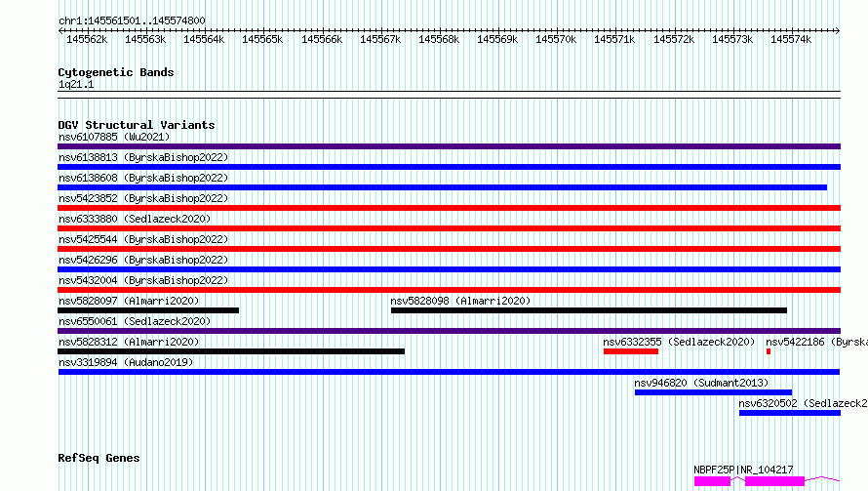Open the nsv6550061 (Sedlazeck2020) label
The image size is (868, 491).
[135, 321]
